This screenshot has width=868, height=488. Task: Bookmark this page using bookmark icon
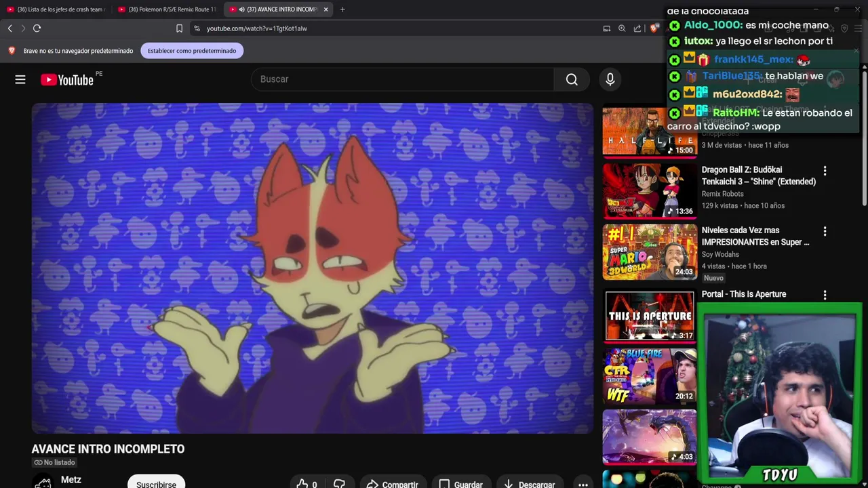coord(179,28)
